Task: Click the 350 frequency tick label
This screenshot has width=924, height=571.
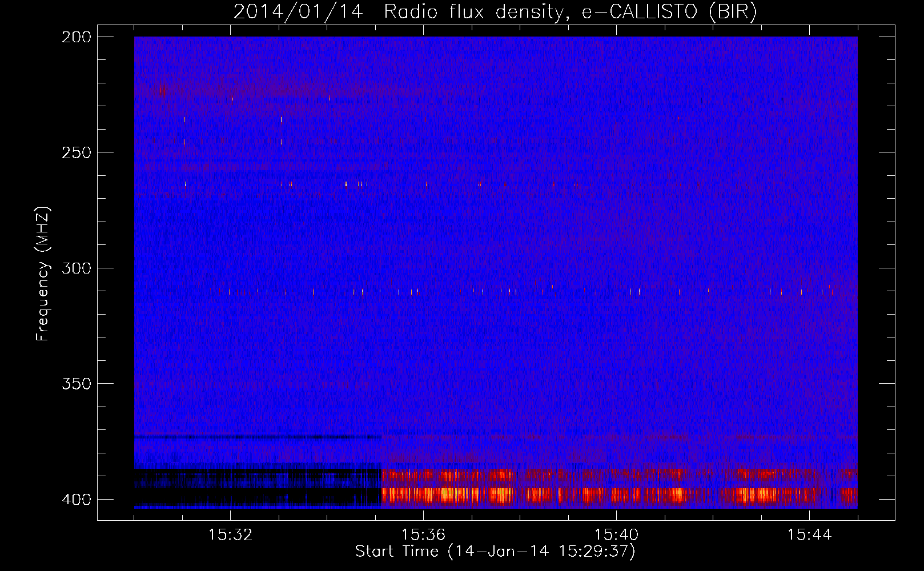Action: [x=77, y=384]
